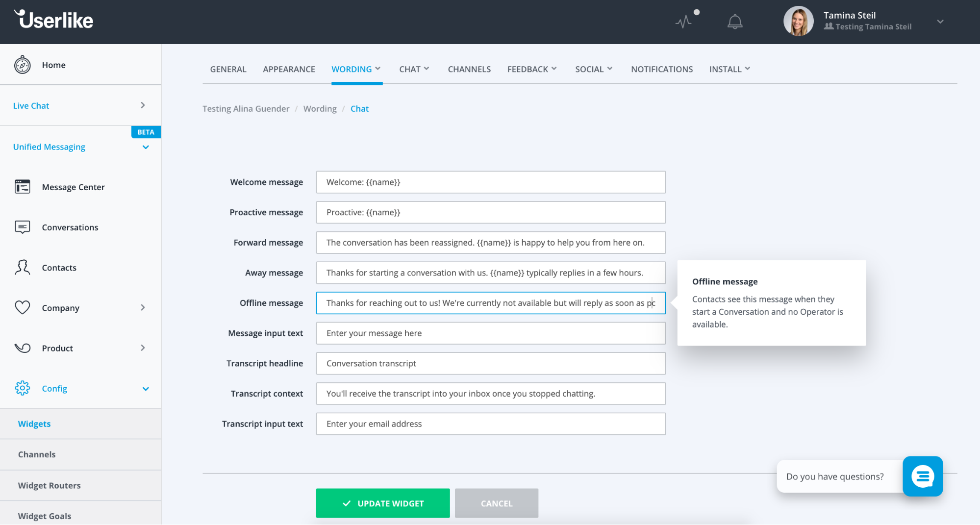Expand the Product submenu arrow
The width and height of the screenshot is (980, 525).
pos(143,348)
